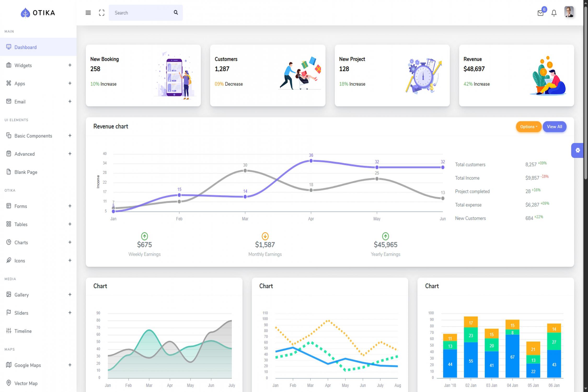Open Vector Map via the location pin icon
The height and width of the screenshot is (392, 588).
(x=9, y=383)
